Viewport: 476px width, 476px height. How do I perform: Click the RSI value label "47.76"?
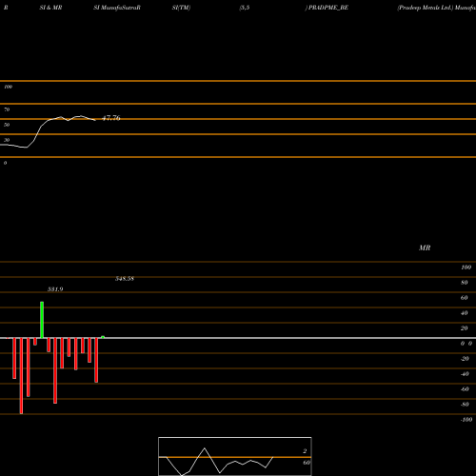[x=111, y=118]
